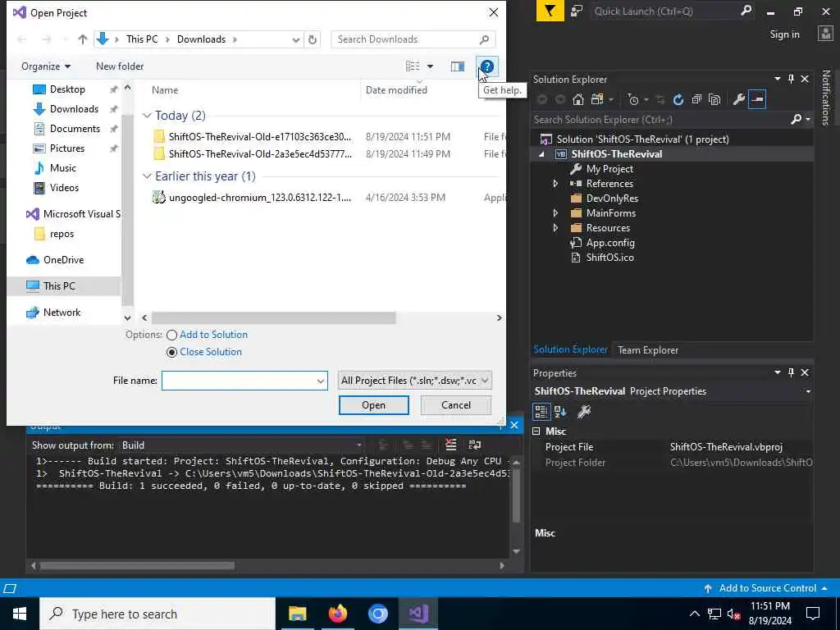Click the Categorized view icon in Properties panel

click(541, 412)
